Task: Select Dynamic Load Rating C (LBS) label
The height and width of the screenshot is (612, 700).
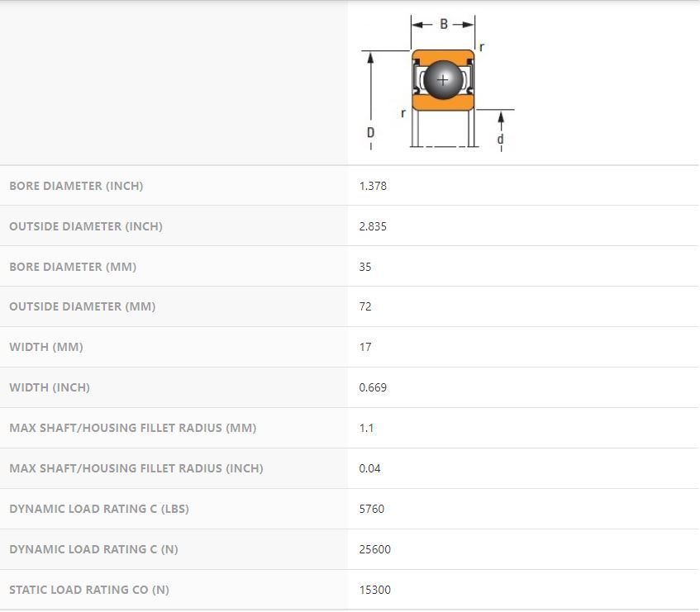Action: point(99,509)
